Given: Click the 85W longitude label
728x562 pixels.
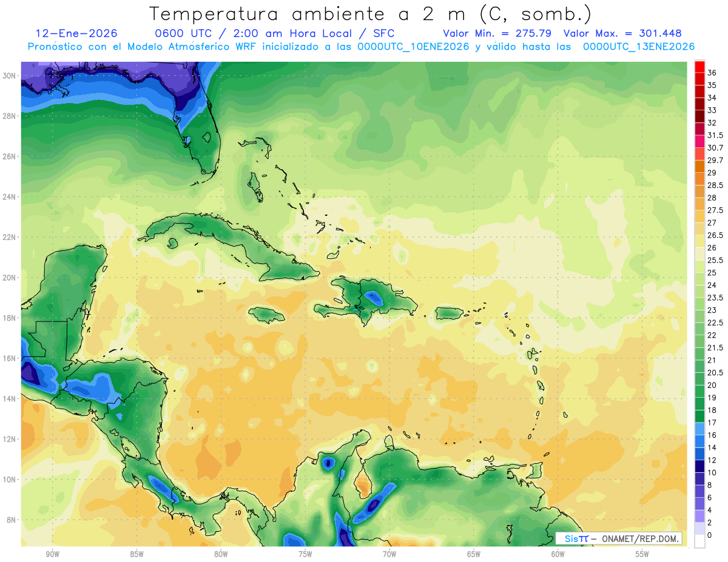Looking at the screenshot, I should coord(136,554).
